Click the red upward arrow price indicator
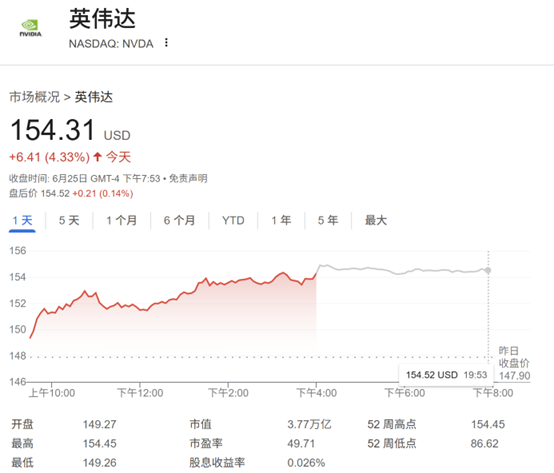554x473 pixels. pyautogui.click(x=98, y=157)
